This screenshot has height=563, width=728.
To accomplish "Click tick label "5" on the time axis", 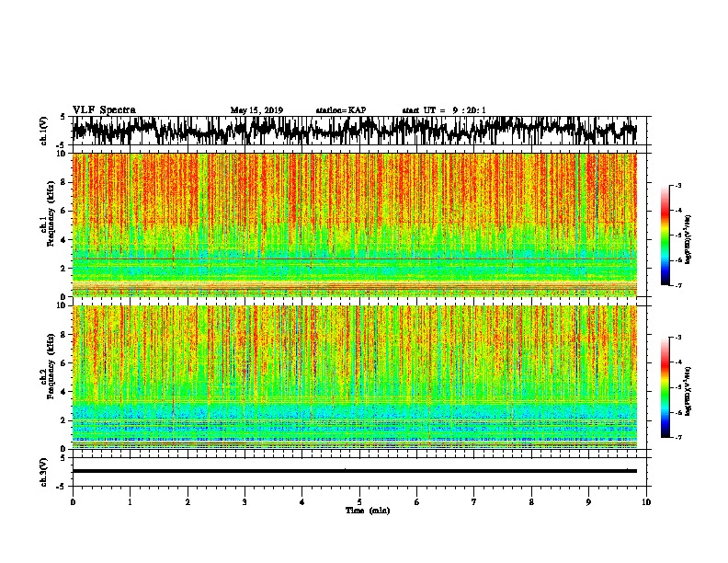I will (x=359, y=502).
